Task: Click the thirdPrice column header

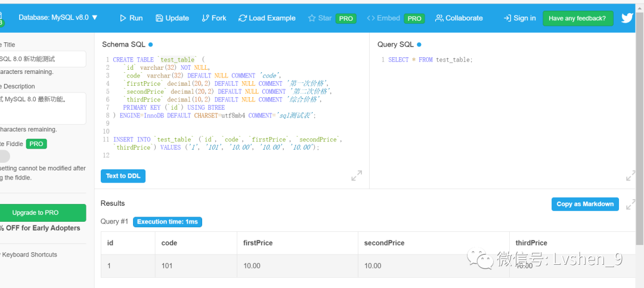Action: [531, 243]
